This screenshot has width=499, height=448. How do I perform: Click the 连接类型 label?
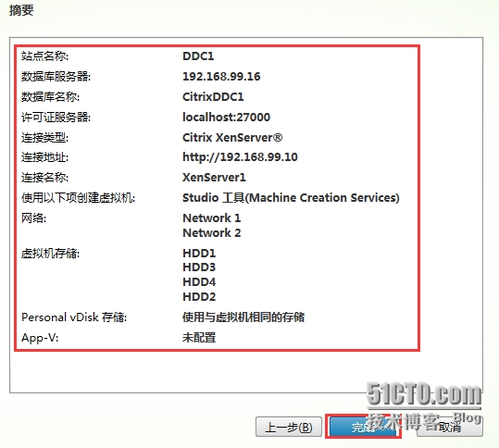[x=44, y=137]
